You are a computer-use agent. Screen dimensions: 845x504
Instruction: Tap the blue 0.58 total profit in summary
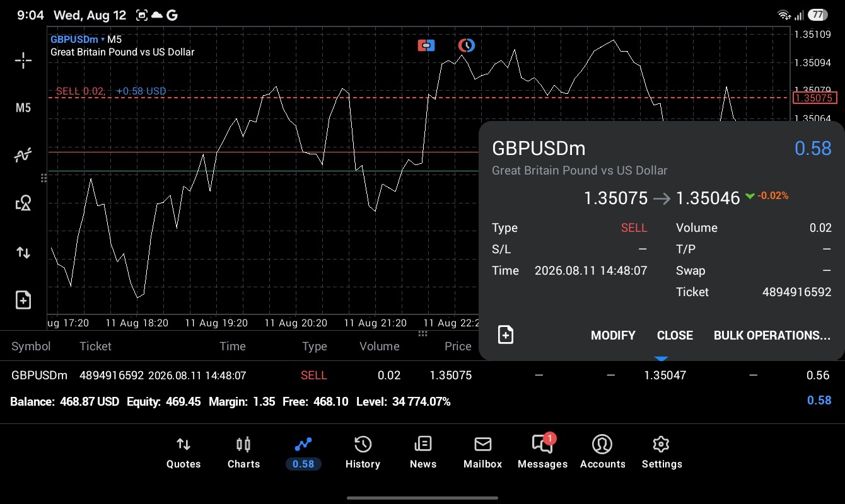coord(819,400)
